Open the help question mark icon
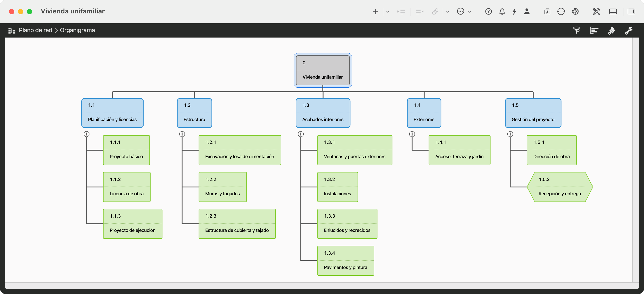This screenshot has height=294, width=644. click(x=488, y=11)
